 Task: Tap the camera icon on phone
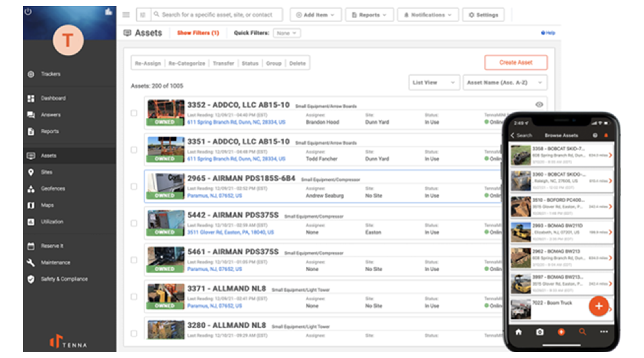click(540, 332)
